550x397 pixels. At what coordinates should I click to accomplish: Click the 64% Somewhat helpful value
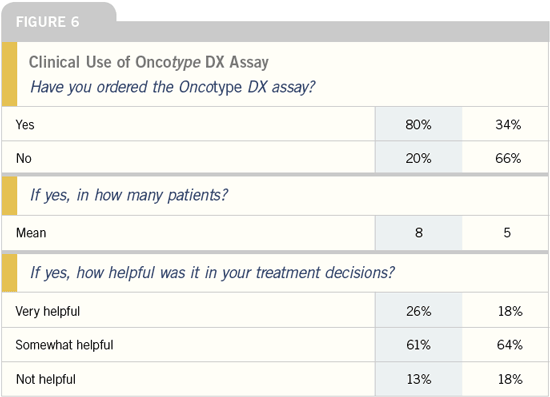click(510, 345)
